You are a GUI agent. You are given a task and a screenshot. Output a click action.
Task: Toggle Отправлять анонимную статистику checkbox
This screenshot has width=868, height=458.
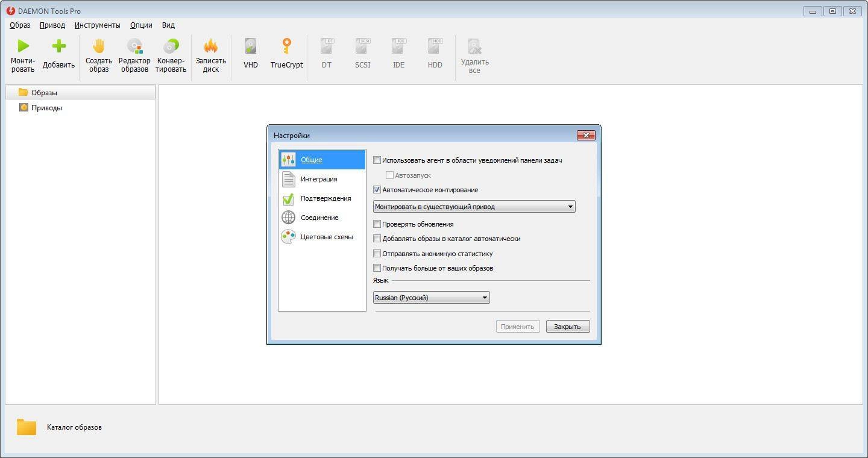[377, 254]
